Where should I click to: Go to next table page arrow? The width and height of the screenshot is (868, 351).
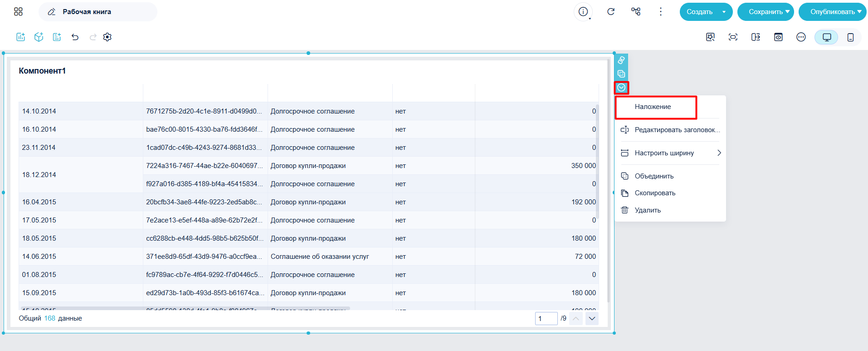(x=592, y=319)
